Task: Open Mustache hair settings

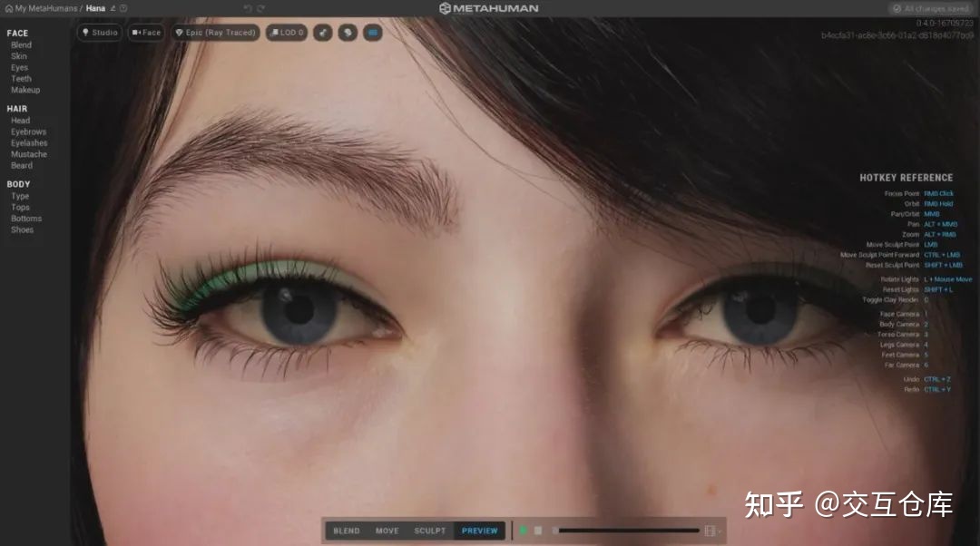Action: (29, 154)
